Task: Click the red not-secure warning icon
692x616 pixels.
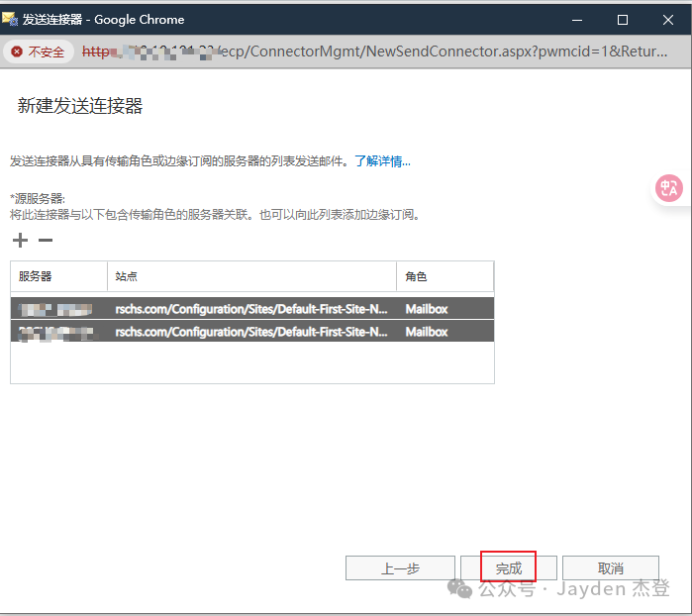Action: click(17, 51)
